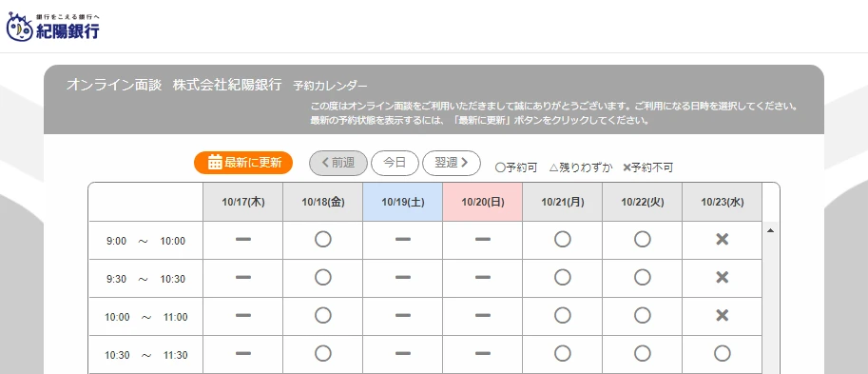Viewport: 868px width, 374px height.
Task: Click unavailable X for 10/23 9:00~10:00
Action: (x=722, y=240)
